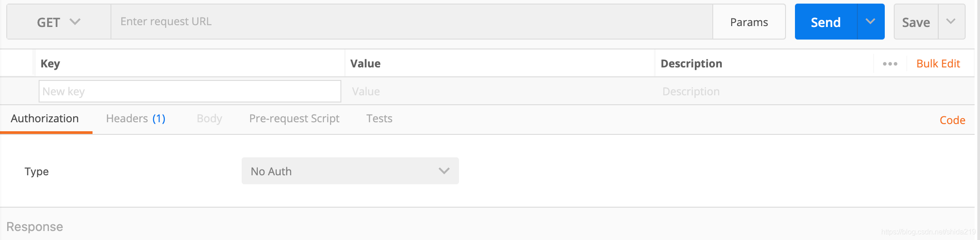Click the Key column header

(x=50, y=64)
